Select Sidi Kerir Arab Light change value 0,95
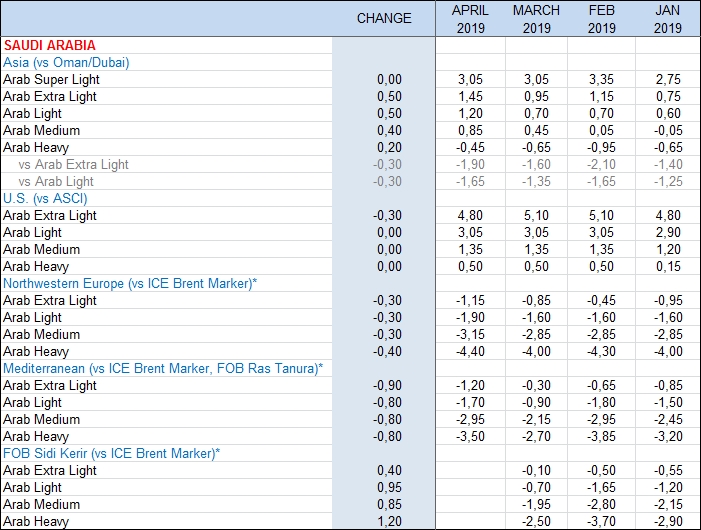This screenshot has width=701, height=530. (389, 487)
